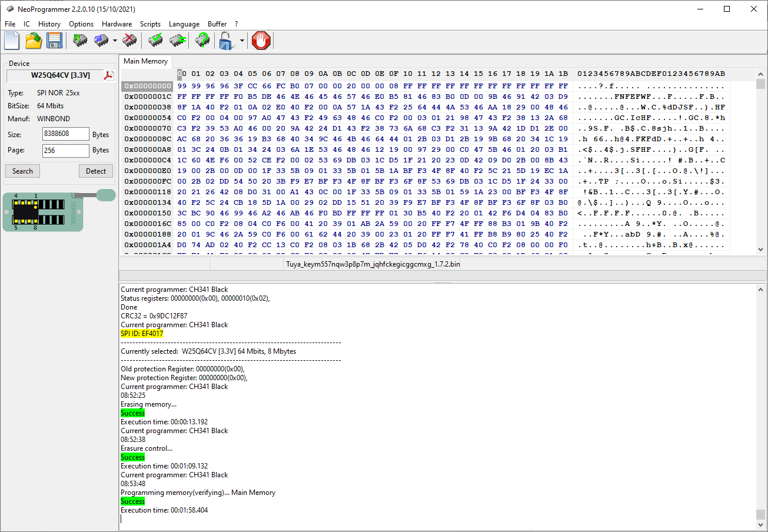The image size is (768, 532).
Task: Expand the program IC options arrow
Action: tap(115, 41)
